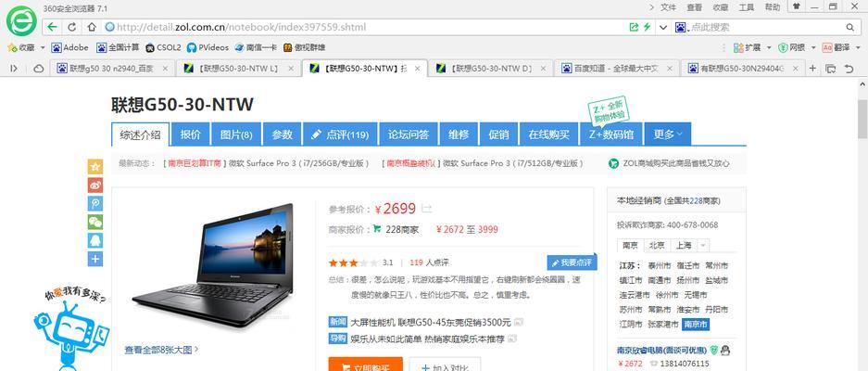Expand the address bar history dropdown
This screenshot has width=868, height=371.
pos(662,27)
